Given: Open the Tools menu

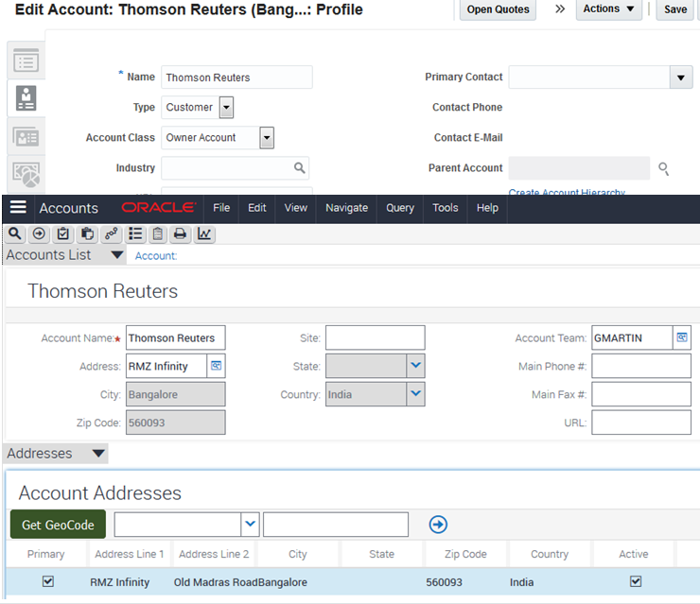Looking at the screenshot, I should pyautogui.click(x=446, y=208).
